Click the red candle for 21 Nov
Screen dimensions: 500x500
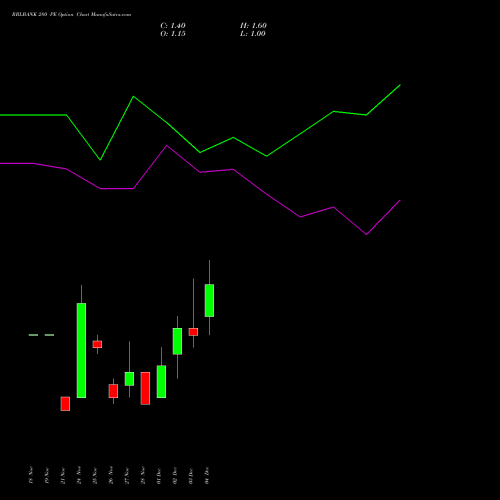pyautogui.click(x=65, y=404)
